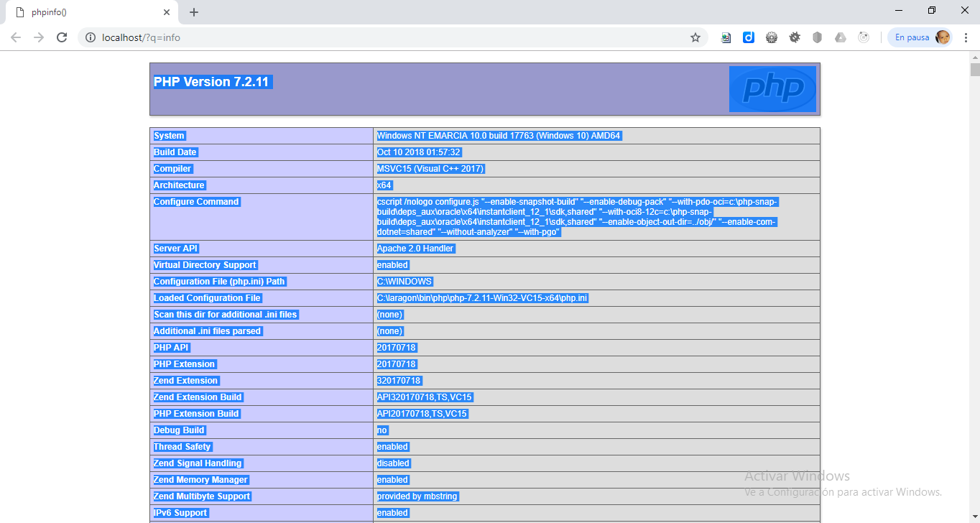
Task: Click the 'disabled' signal handling value
Action: (393, 463)
